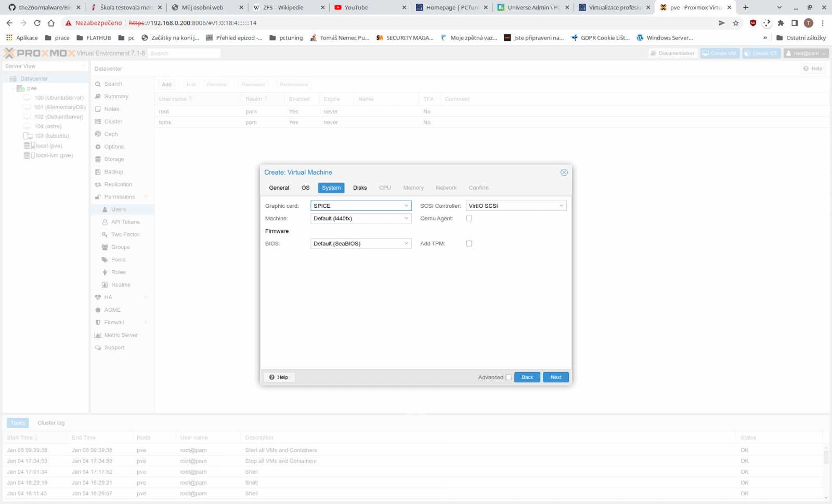Click the Create VM button
The height and width of the screenshot is (504, 832).
pos(720,54)
